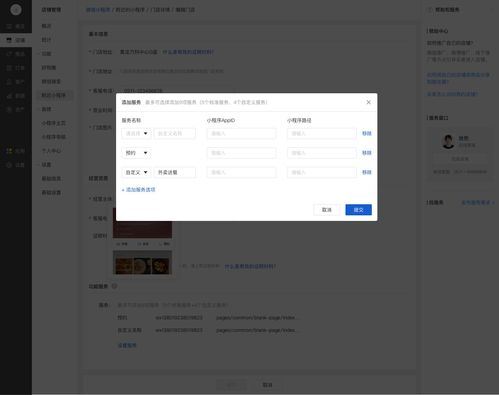Open the 自定义 service dropdown
The width and height of the screenshot is (499, 395).
click(x=136, y=172)
